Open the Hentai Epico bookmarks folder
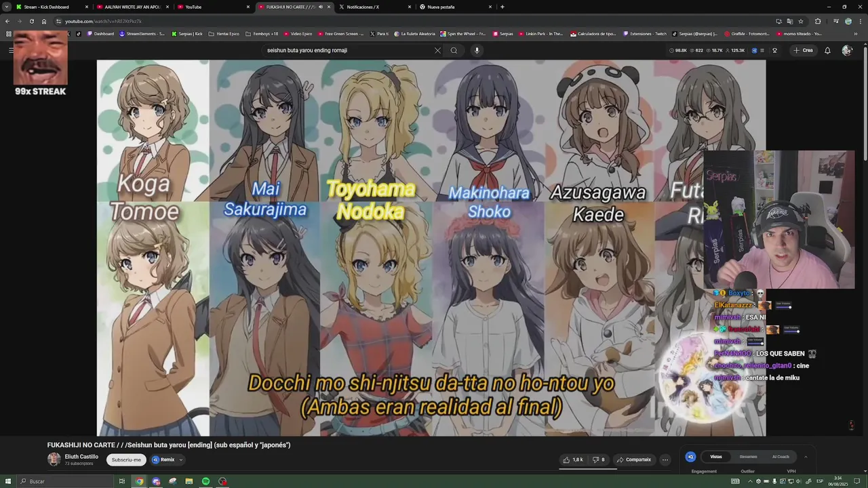 click(224, 33)
